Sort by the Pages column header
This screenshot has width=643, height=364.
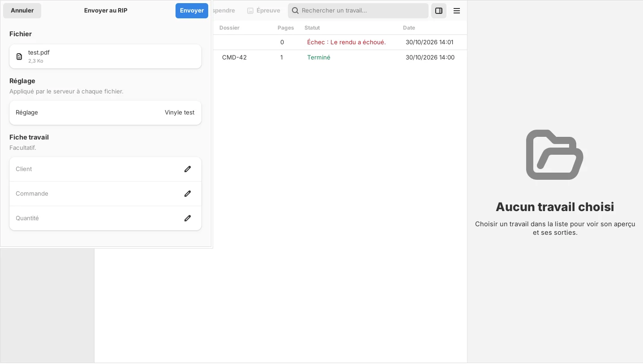(x=286, y=28)
